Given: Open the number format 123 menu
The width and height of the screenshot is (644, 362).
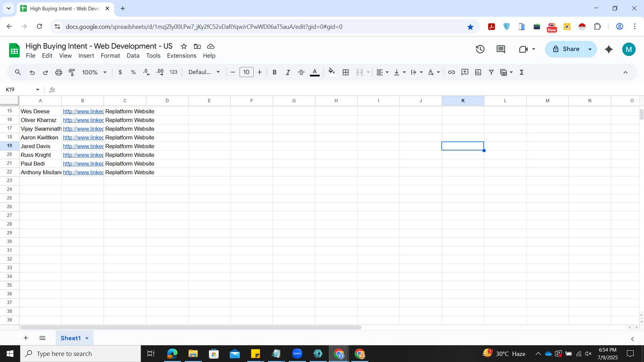Looking at the screenshot, I should click(173, 72).
